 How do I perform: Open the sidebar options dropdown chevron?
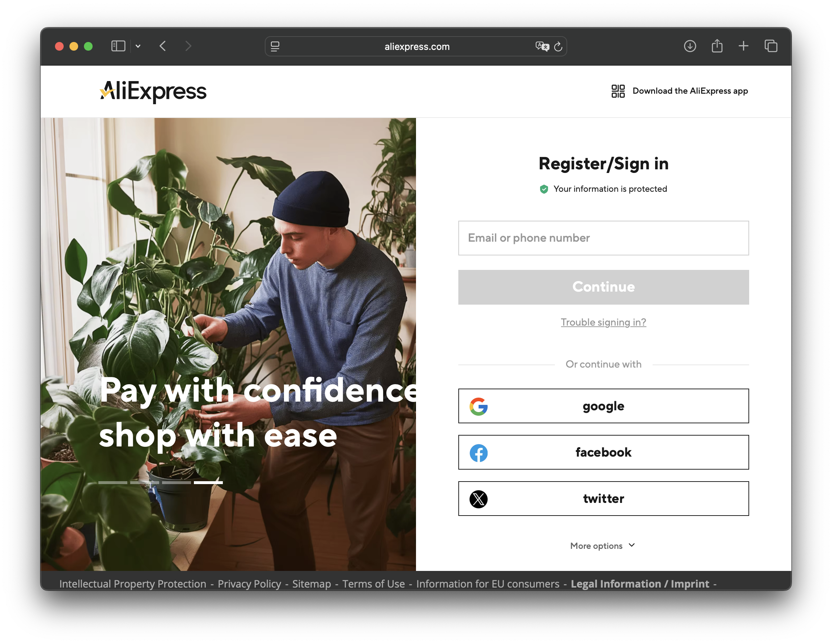138,46
